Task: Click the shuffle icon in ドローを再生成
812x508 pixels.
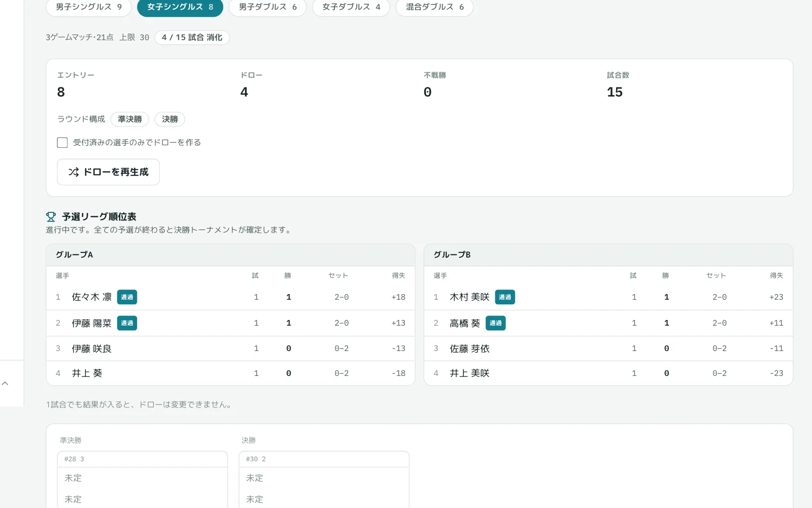Action: [x=74, y=172]
